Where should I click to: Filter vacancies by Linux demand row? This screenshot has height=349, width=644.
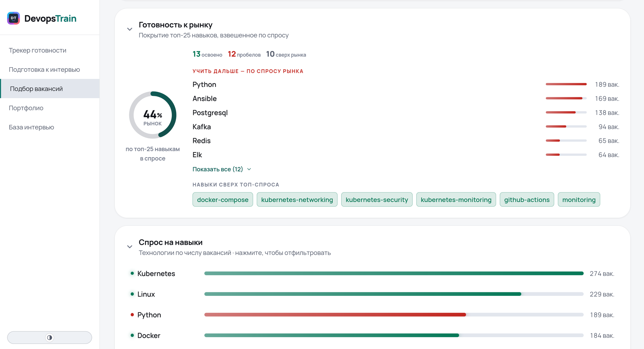[x=372, y=294]
